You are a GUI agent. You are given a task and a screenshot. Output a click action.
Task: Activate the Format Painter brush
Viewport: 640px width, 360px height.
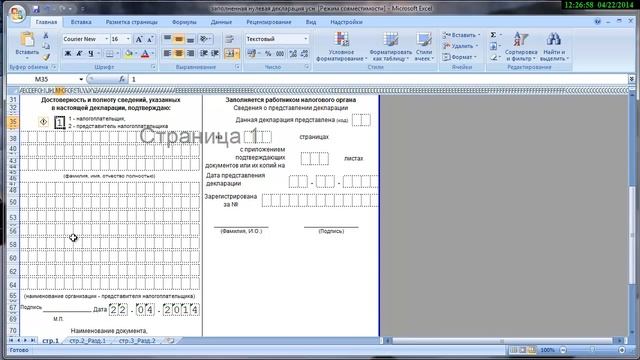[x=46, y=57]
